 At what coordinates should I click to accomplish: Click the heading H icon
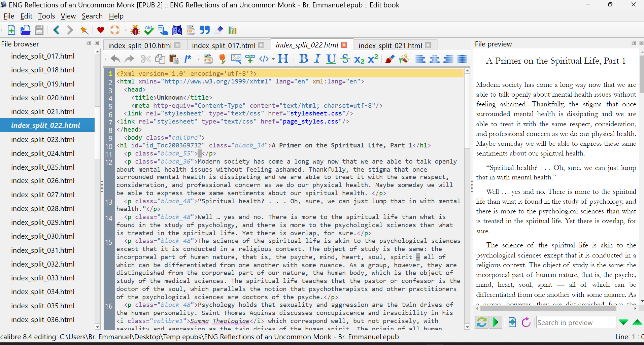click(x=283, y=59)
